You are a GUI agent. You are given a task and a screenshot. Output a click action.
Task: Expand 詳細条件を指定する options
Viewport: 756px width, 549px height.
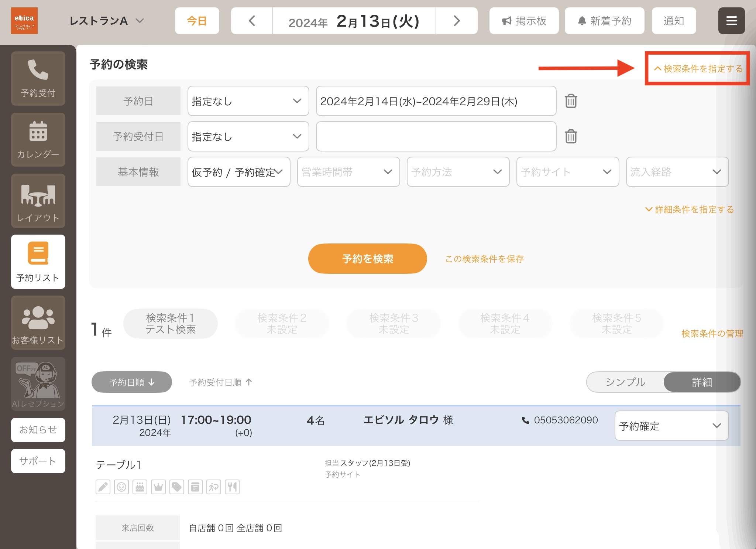click(690, 209)
